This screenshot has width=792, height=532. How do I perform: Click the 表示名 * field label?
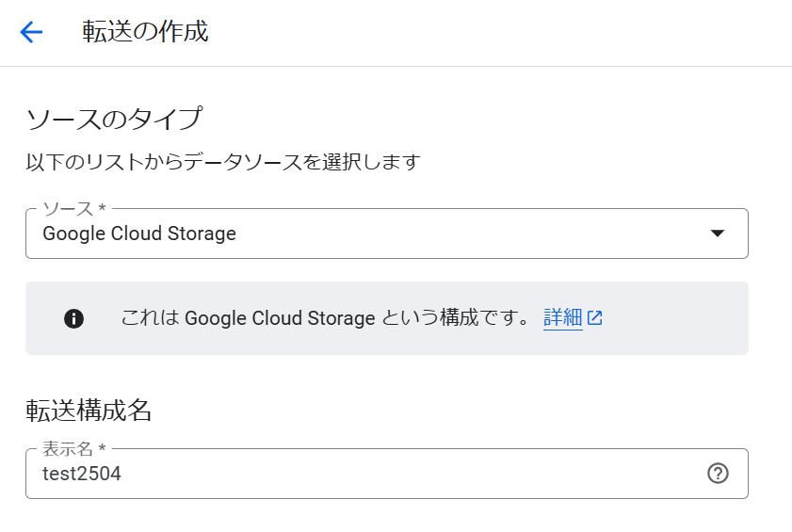[x=73, y=448]
